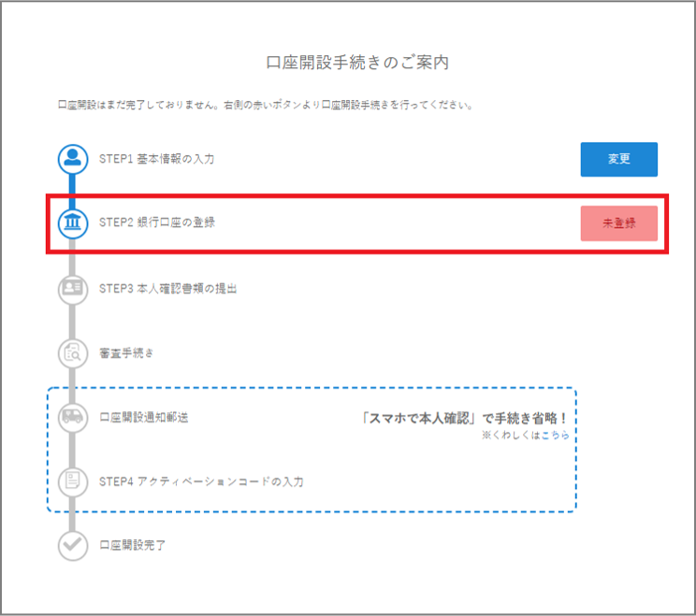This screenshot has height=616, width=696.
Task: Click the 口座開設はまだ完了しておりません notice text
Action: pos(265,105)
